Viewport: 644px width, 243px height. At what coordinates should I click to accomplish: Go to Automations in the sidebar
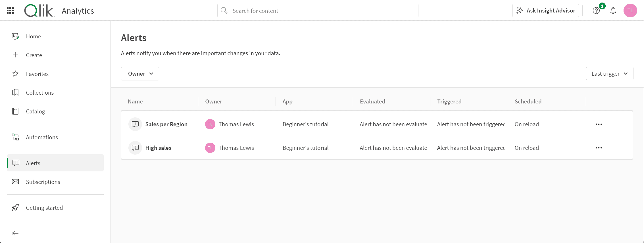click(x=42, y=137)
